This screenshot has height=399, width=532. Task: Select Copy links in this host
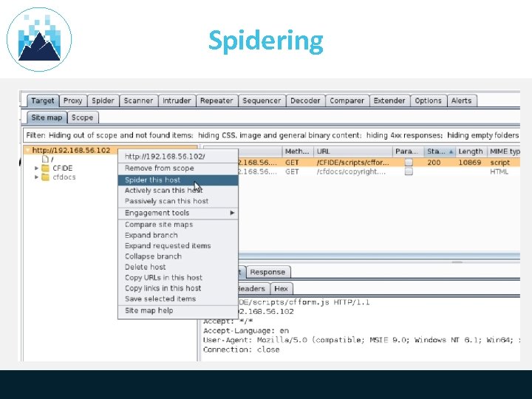(x=178, y=288)
